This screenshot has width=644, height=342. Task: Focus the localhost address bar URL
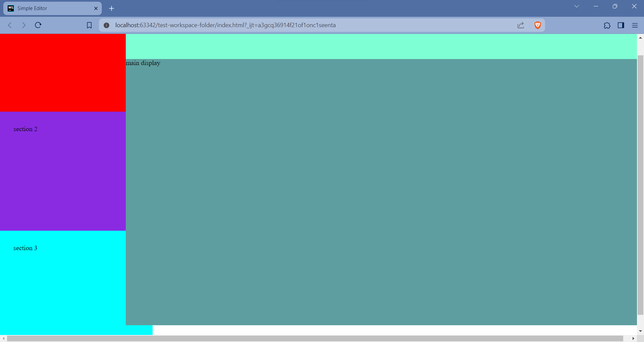[225, 25]
